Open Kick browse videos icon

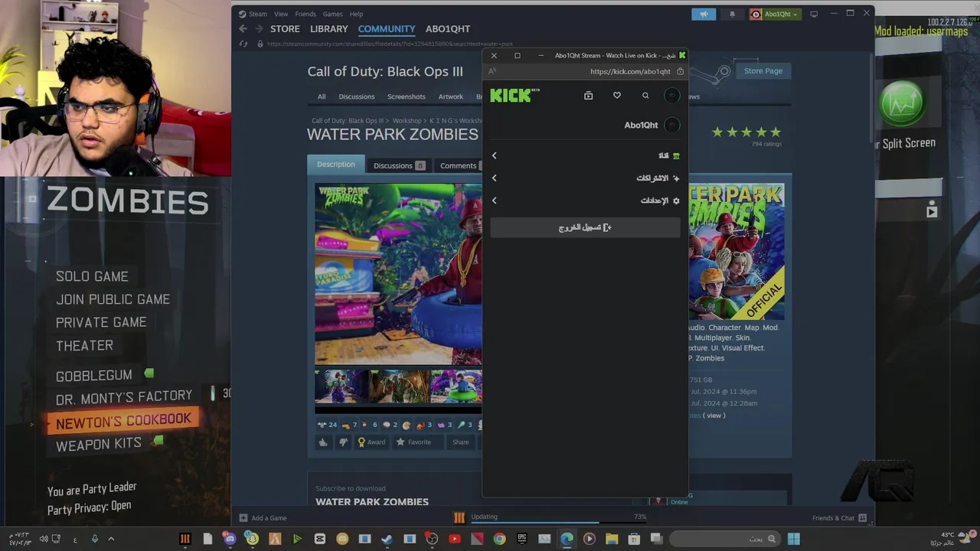tap(588, 96)
